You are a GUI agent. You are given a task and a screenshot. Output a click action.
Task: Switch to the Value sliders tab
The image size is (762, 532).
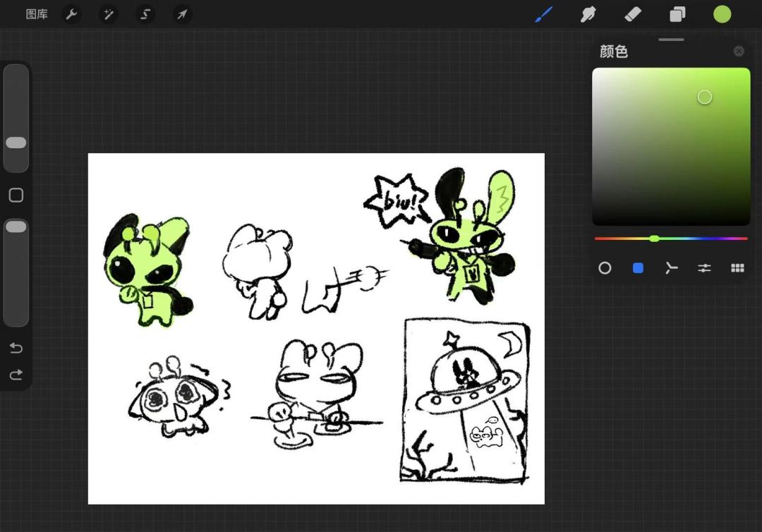click(x=704, y=267)
